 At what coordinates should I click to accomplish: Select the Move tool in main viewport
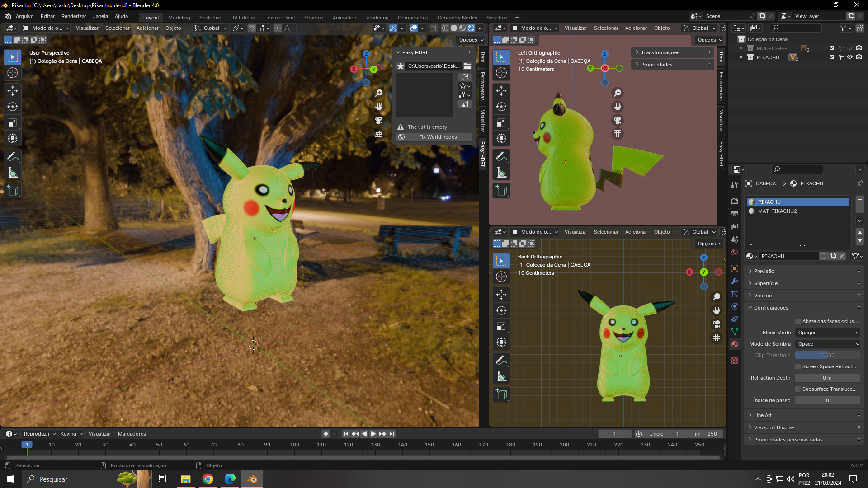pos(13,91)
